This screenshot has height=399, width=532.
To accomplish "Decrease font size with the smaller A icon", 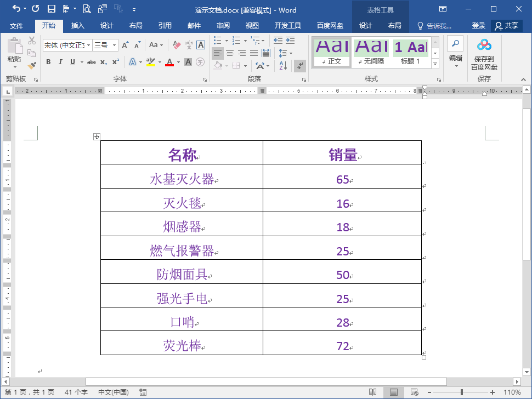I will [x=137, y=45].
